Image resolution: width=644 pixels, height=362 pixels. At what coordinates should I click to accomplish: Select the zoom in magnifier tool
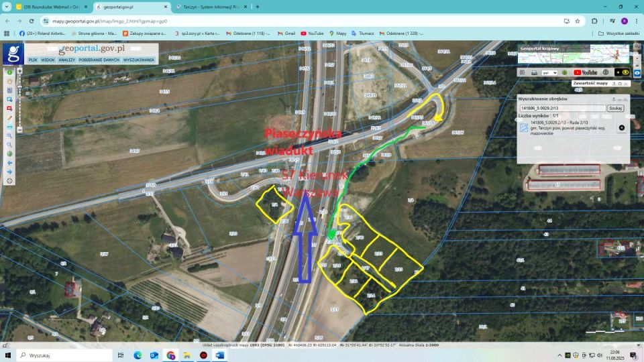[x=9, y=135]
